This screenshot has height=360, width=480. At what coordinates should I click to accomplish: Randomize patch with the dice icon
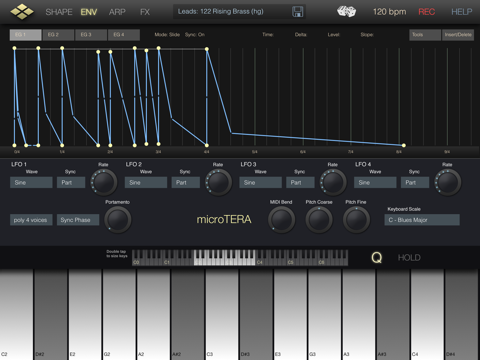click(x=346, y=11)
